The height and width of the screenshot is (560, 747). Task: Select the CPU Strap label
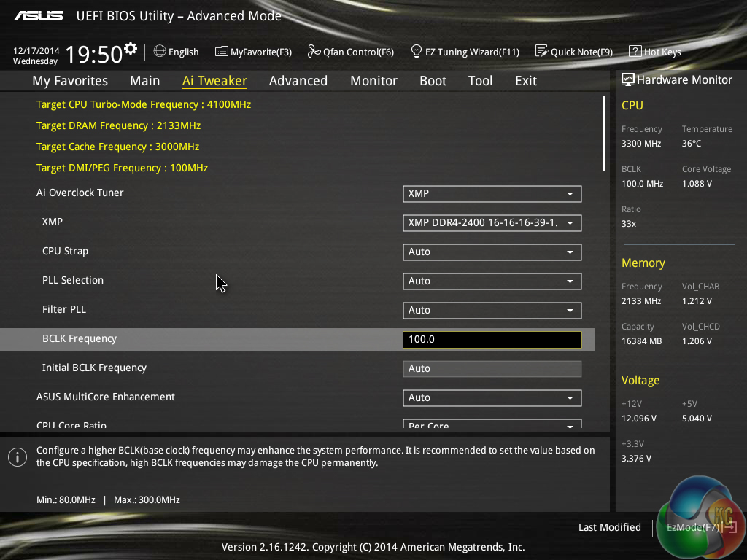coord(65,251)
